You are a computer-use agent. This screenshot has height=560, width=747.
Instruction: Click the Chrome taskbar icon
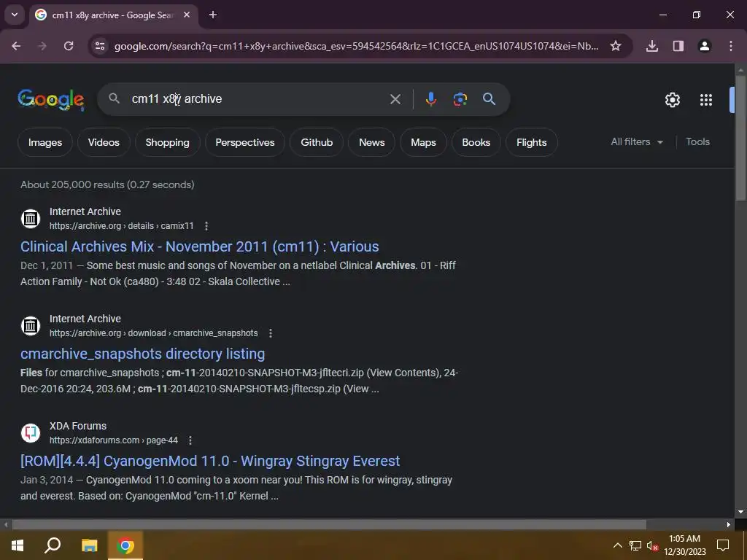[x=125, y=545]
